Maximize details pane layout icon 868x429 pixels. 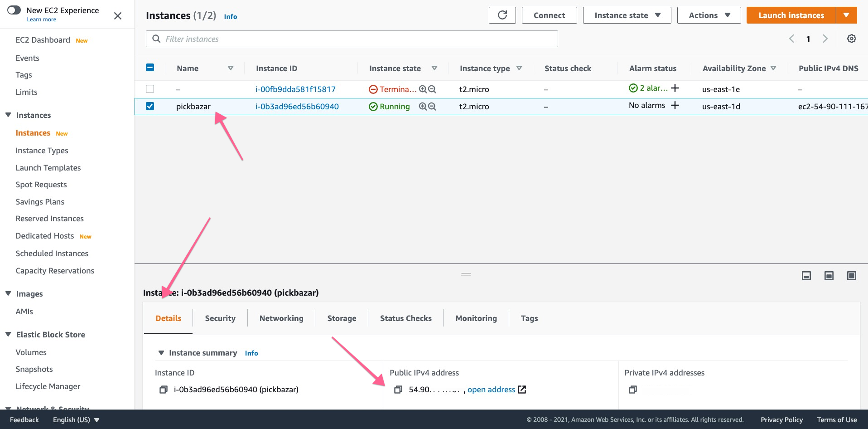852,276
